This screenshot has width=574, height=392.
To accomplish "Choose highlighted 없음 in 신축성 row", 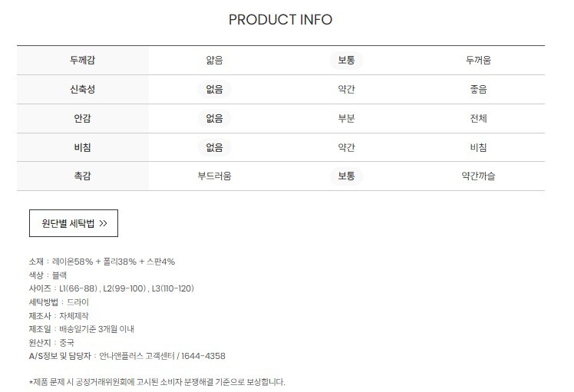I will point(215,89).
